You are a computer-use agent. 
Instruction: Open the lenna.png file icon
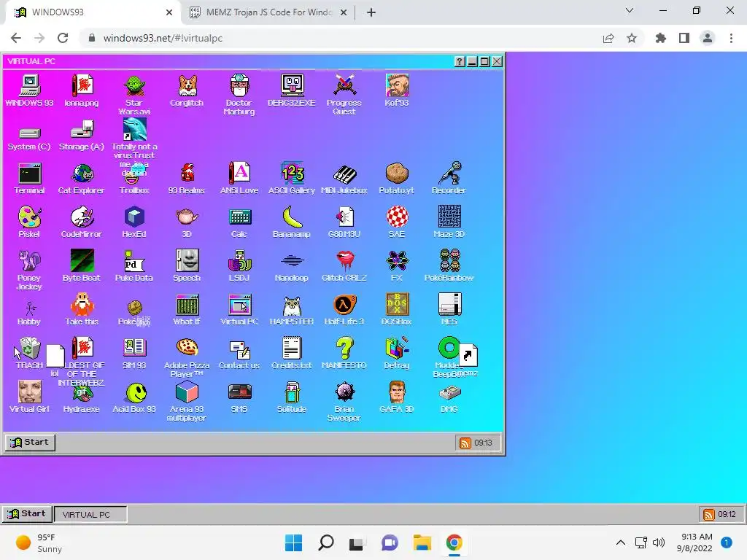click(82, 86)
